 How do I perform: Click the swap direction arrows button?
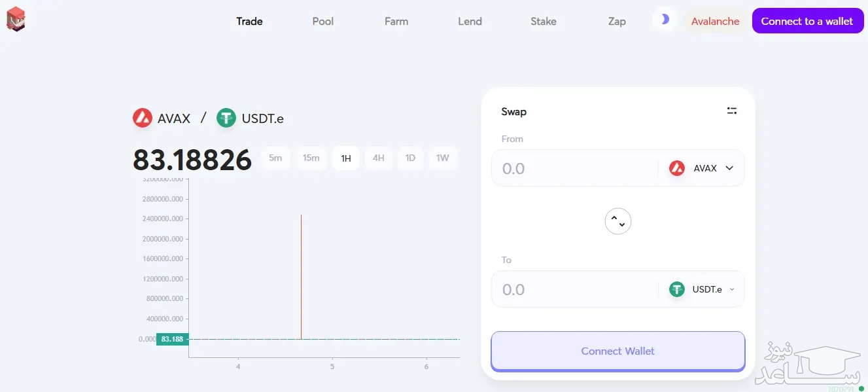click(x=618, y=221)
